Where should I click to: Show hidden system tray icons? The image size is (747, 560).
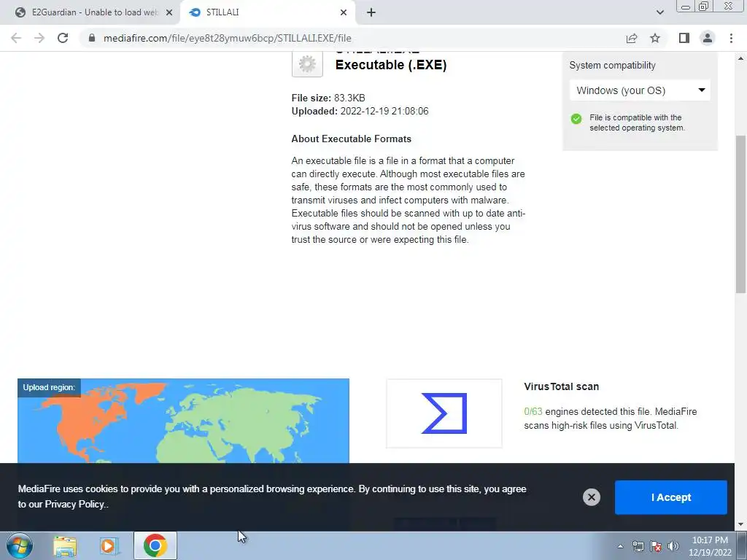coord(620,546)
